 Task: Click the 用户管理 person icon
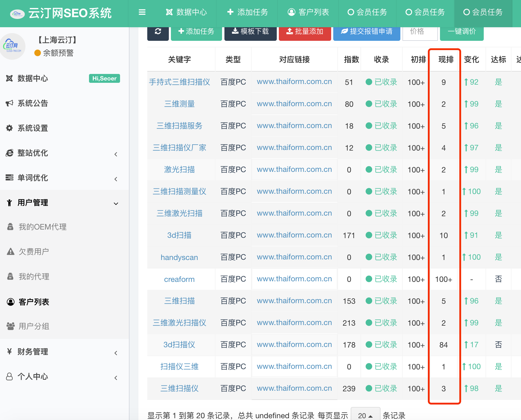pyautogui.click(x=9, y=203)
